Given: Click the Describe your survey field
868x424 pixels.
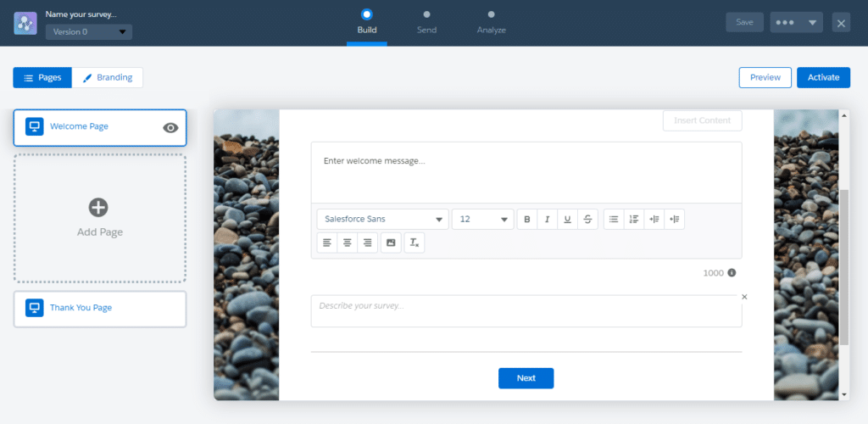Looking at the screenshot, I should click(526, 310).
